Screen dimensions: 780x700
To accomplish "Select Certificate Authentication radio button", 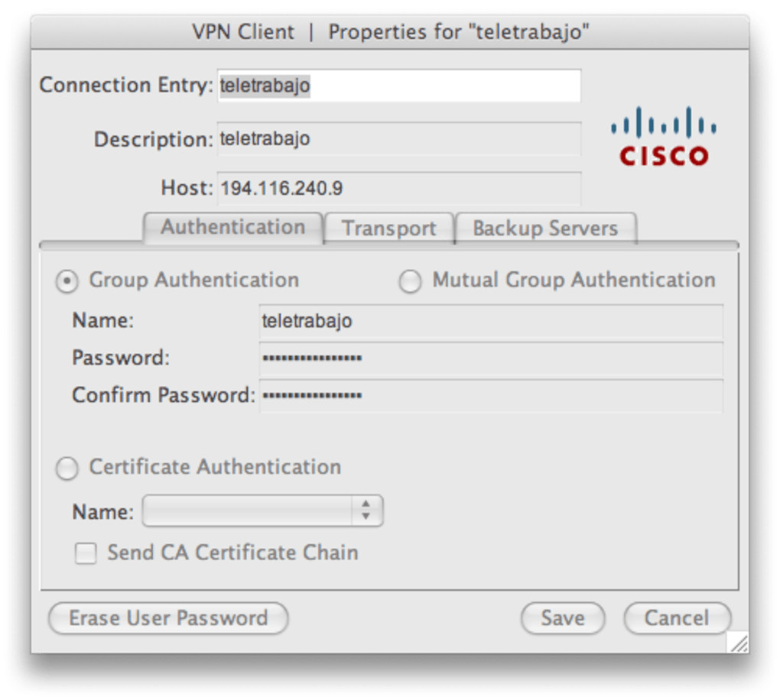I will coord(67,468).
